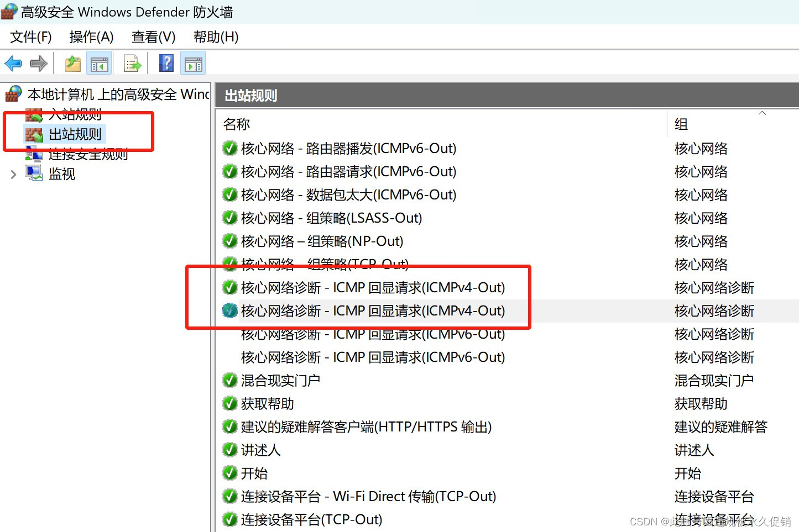Select rule 核心网络 - 路由器请求(ICMPv6-Out)
Screen dimensions: 799x532
point(348,171)
